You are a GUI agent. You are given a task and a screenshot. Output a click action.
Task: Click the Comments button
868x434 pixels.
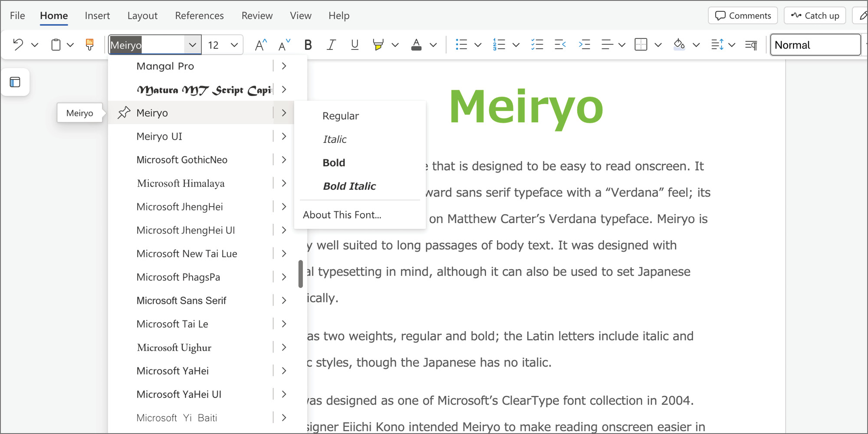(x=743, y=16)
